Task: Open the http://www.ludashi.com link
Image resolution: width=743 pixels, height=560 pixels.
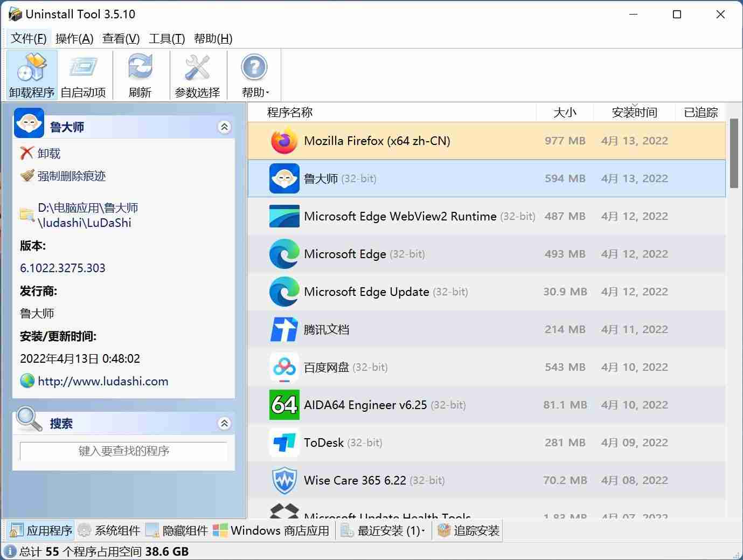Action: pos(103,381)
